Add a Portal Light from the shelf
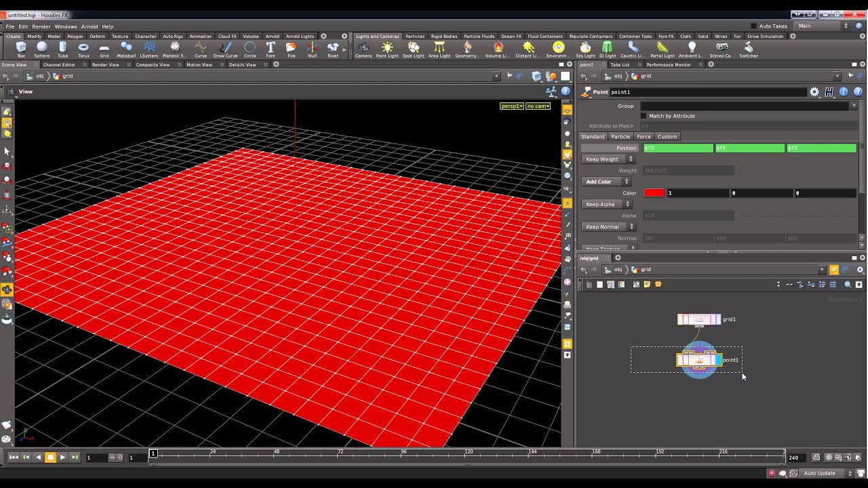868x488 pixels. coord(663,49)
